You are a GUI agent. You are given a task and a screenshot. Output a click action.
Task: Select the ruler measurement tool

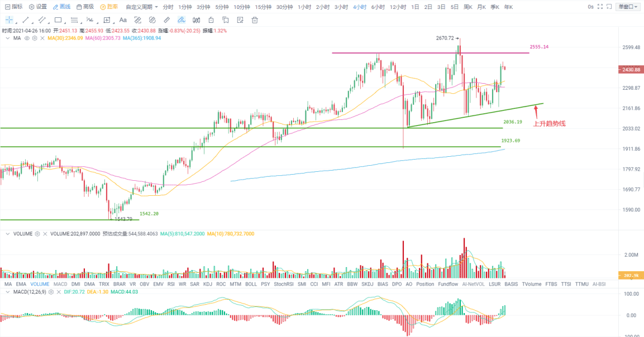click(x=167, y=20)
